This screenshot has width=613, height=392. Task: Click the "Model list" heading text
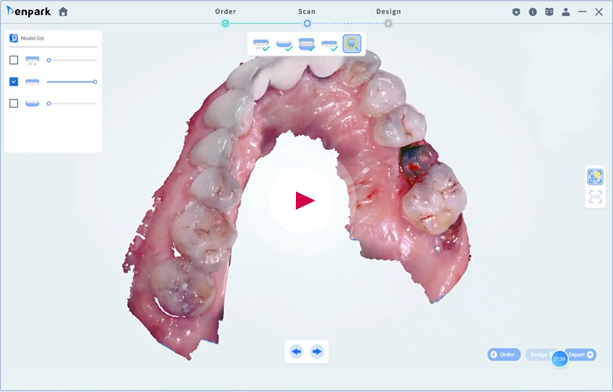coord(32,38)
